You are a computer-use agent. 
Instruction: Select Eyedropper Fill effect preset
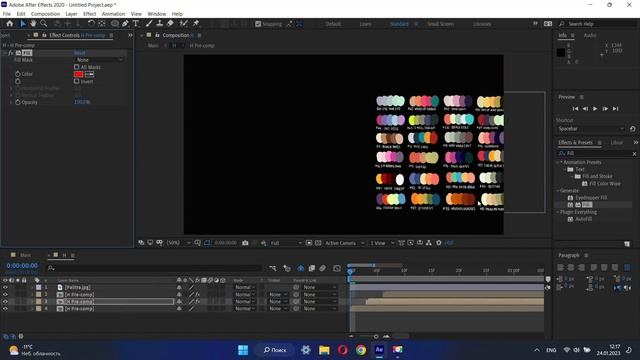(591, 198)
